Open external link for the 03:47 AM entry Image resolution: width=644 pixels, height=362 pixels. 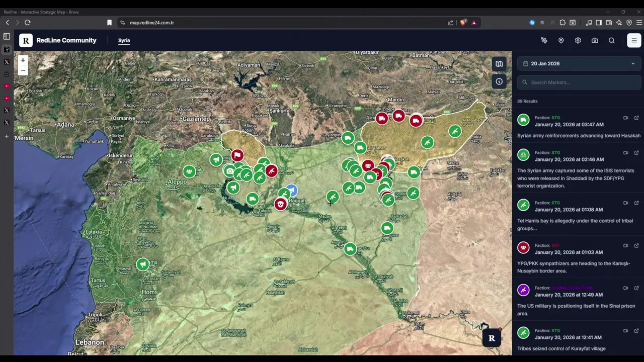click(x=636, y=118)
